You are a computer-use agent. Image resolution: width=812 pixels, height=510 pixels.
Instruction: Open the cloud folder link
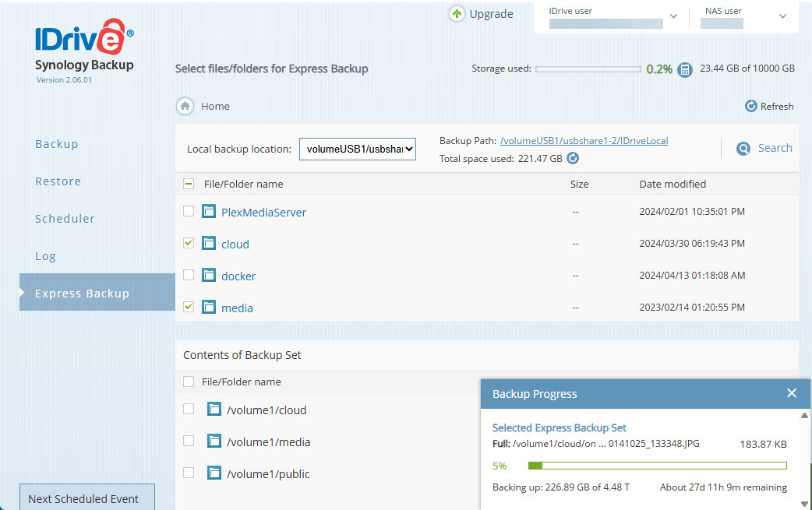235,244
